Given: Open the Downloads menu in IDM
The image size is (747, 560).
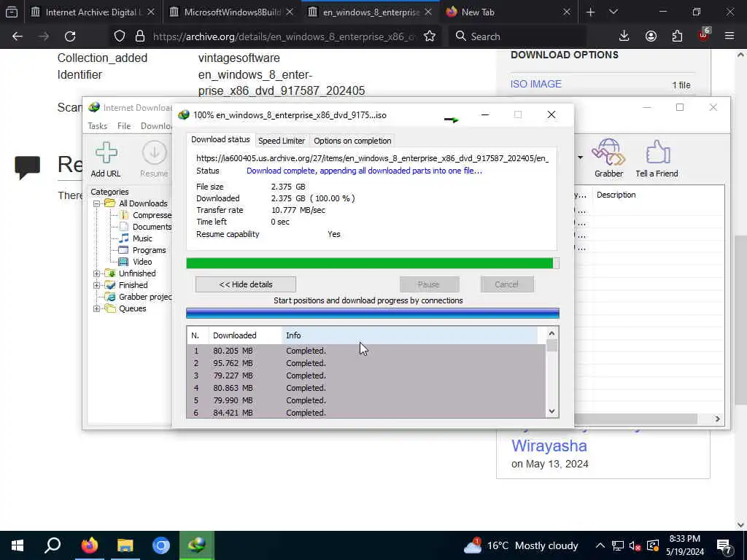Looking at the screenshot, I should (x=156, y=125).
